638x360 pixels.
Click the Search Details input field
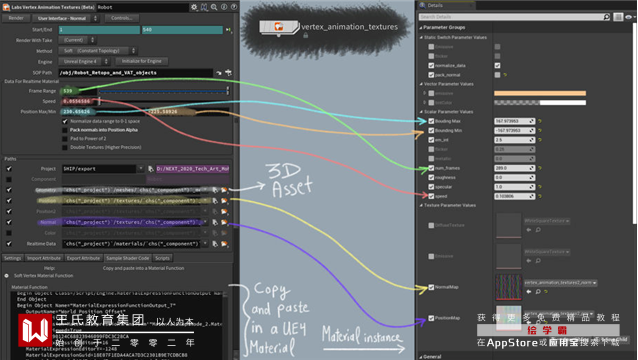511,17
